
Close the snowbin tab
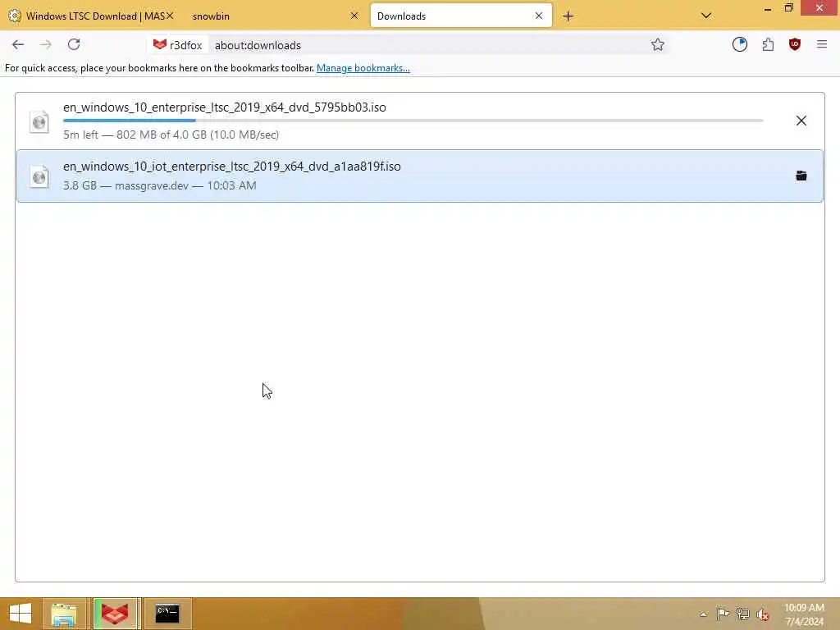(354, 16)
